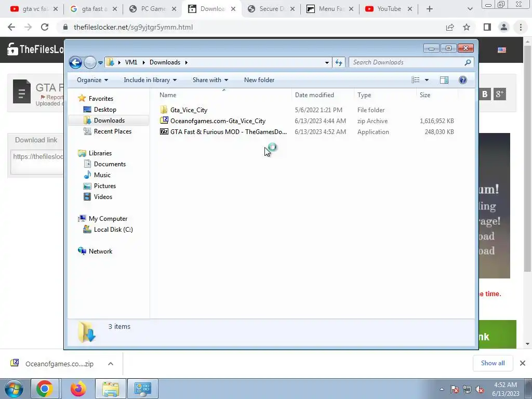Switch to the Secure D browser tab
The width and height of the screenshot is (532, 399).
click(271, 9)
